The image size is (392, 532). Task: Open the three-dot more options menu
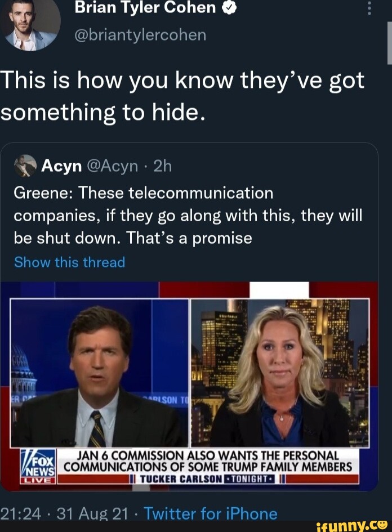click(x=369, y=8)
